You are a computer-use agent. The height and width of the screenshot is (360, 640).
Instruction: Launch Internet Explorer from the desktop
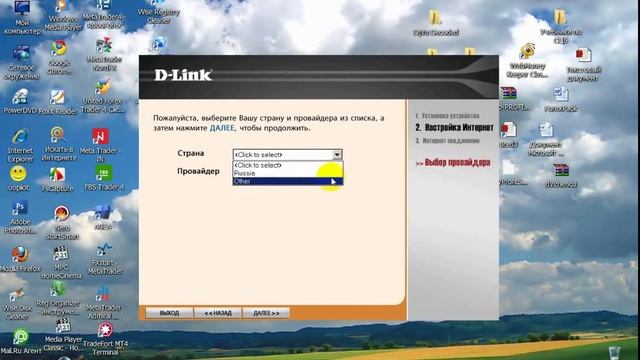coord(20,145)
